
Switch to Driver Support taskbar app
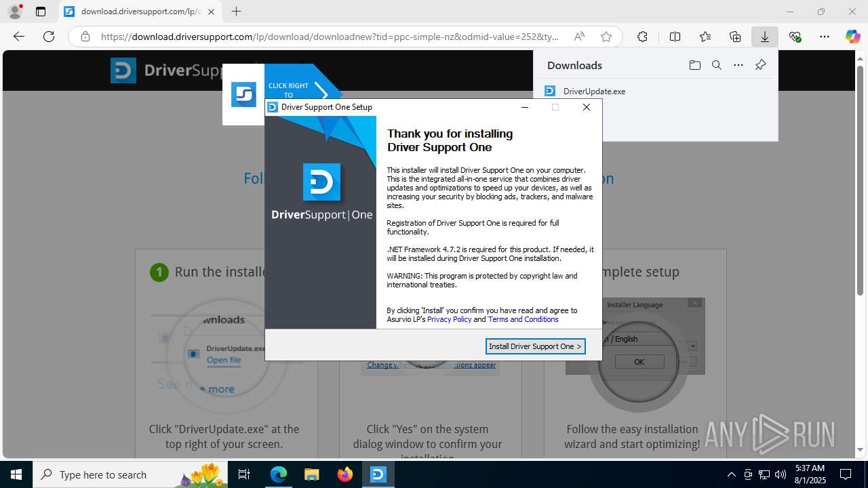tap(378, 474)
